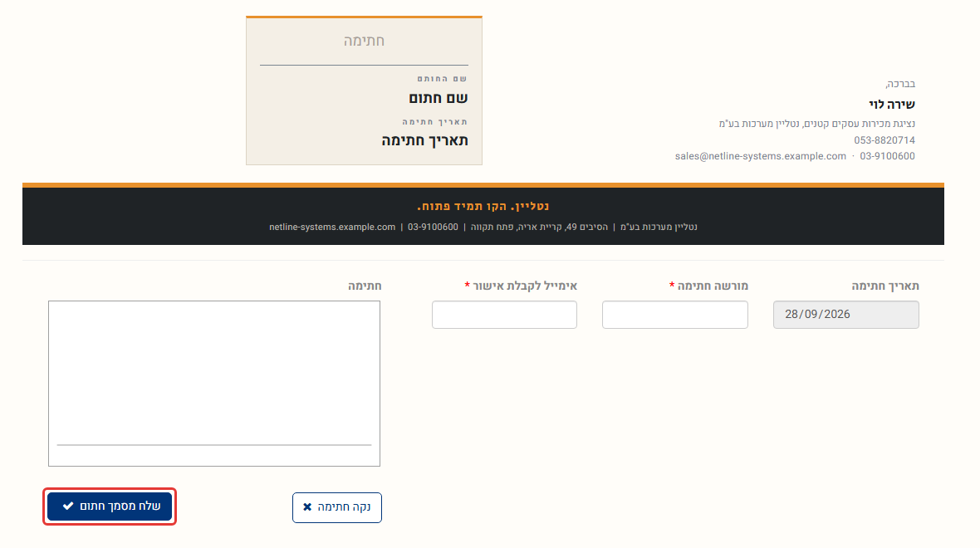Focus the מורשה חתימה input field
980x548 pixels.
(675, 315)
